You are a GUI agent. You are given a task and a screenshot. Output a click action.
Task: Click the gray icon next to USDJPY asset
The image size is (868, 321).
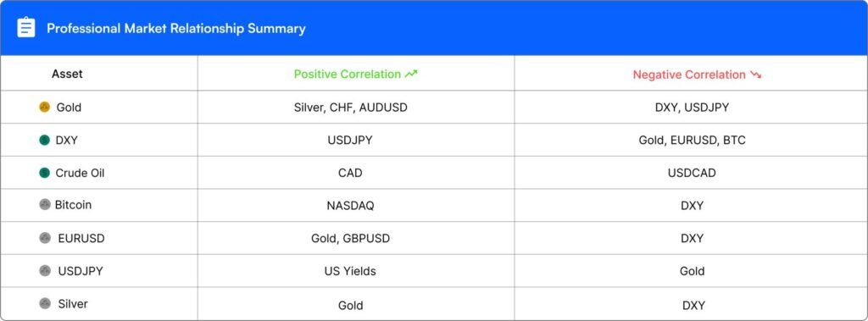[45, 271]
